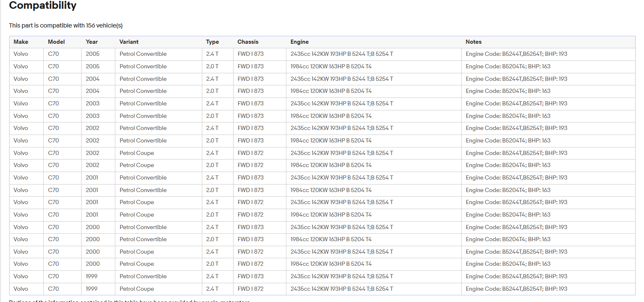Image resolution: width=644 pixels, height=302 pixels.
Task: Click the "Make" column header
Action: tap(21, 42)
